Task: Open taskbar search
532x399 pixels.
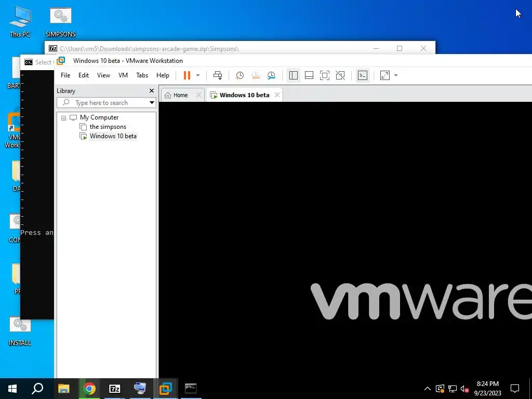Action: coord(37,389)
